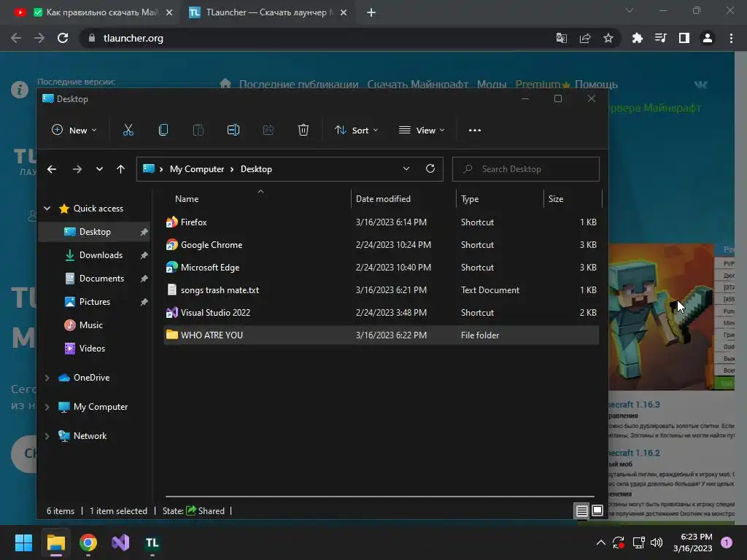This screenshot has width=747, height=560.
Task: Select the WHO ATRE YOU folder
Action: (381, 335)
